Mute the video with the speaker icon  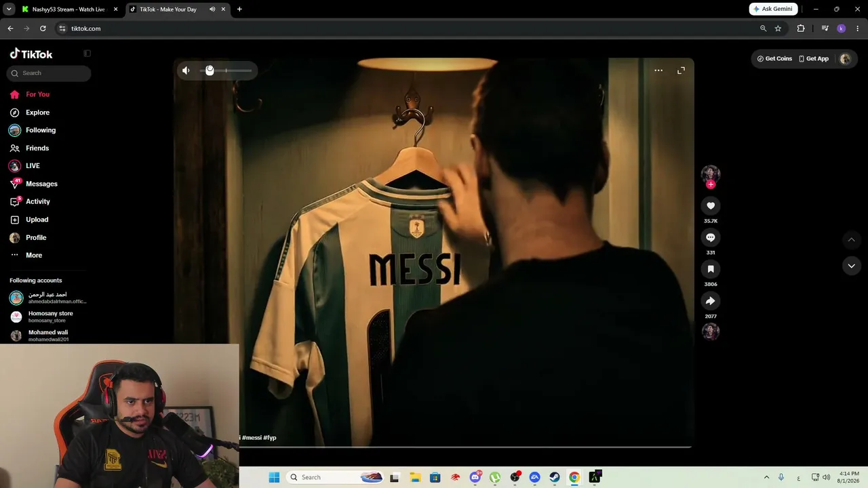click(186, 70)
